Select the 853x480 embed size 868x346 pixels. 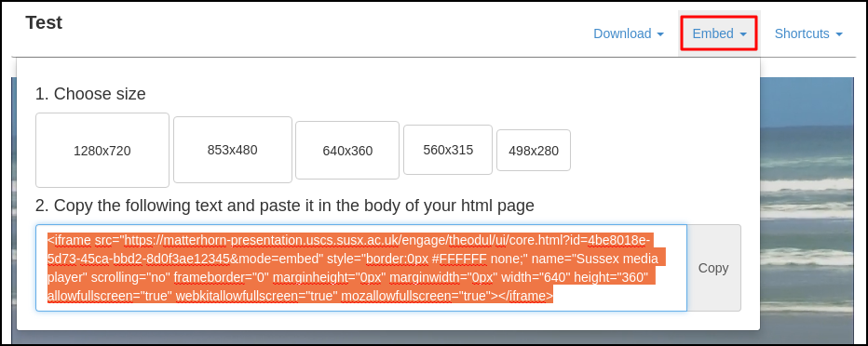(x=233, y=150)
